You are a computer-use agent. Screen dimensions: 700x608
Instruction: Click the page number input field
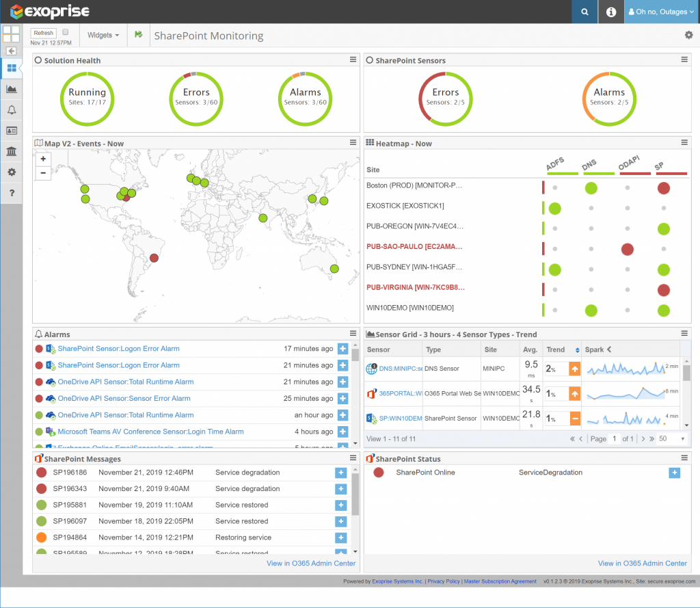pyautogui.click(x=615, y=438)
